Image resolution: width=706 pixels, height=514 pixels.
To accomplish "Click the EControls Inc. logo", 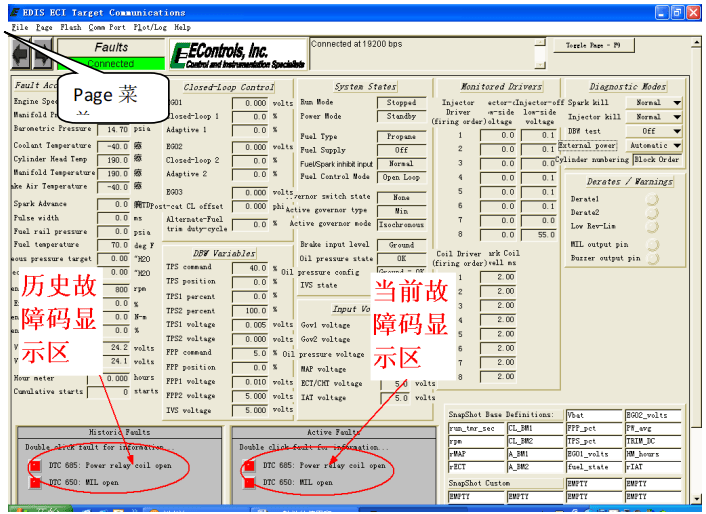I will [x=238, y=55].
